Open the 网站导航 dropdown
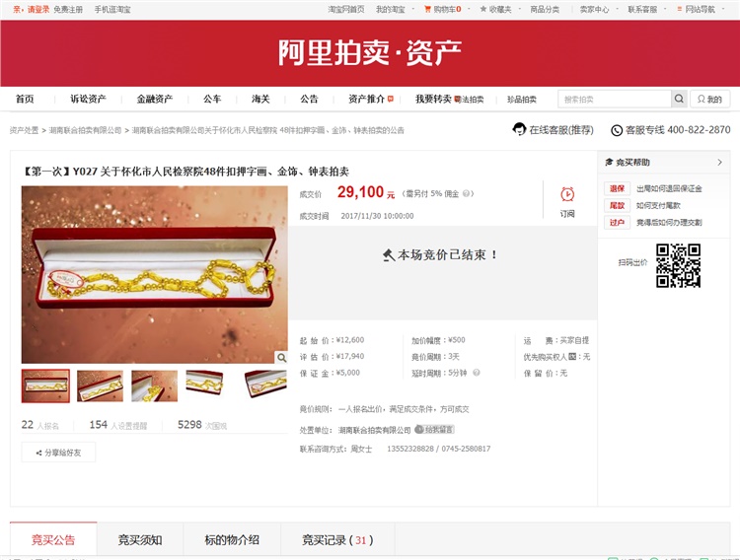This screenshot has width=740, height=560. pyautogui.click(x=701, y=9)
